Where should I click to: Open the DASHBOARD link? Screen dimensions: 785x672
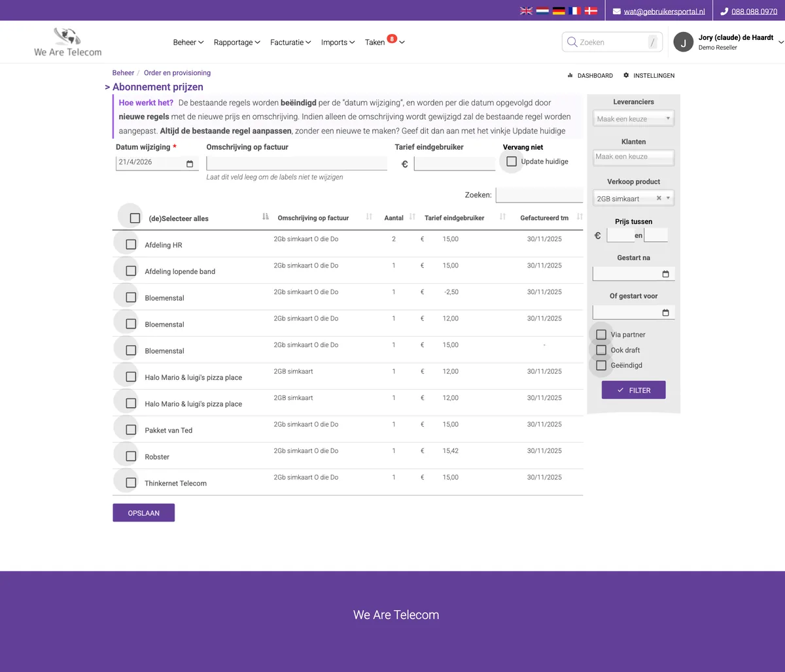[x=590, y=76]
